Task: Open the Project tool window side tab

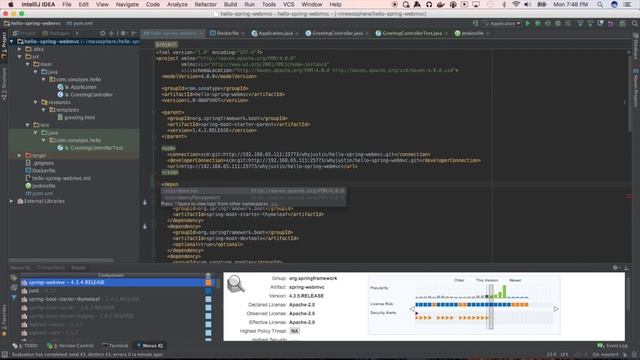Action: tap(4, 46)
